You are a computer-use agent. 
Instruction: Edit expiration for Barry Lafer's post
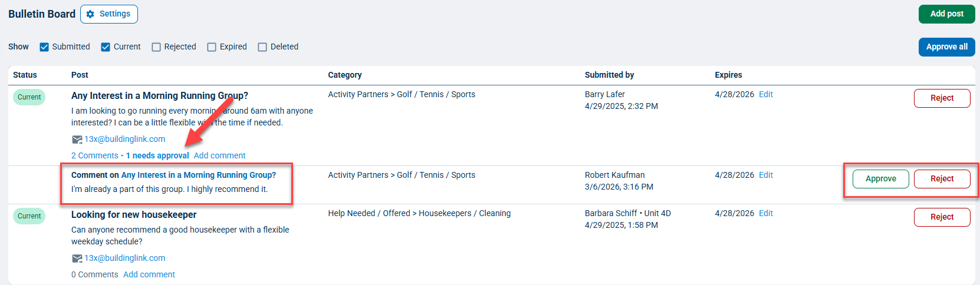coord(765,94)
